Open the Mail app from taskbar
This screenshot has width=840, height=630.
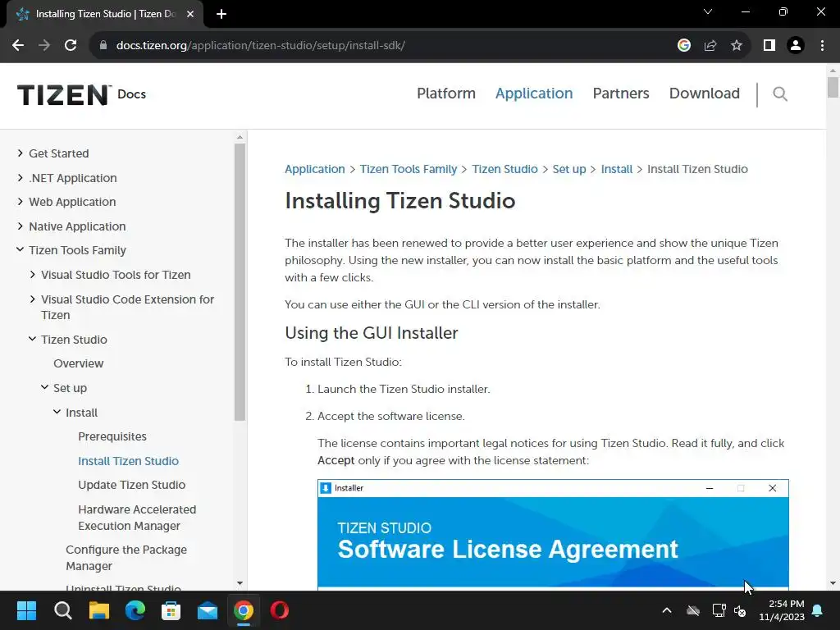(x=208, y=610)
